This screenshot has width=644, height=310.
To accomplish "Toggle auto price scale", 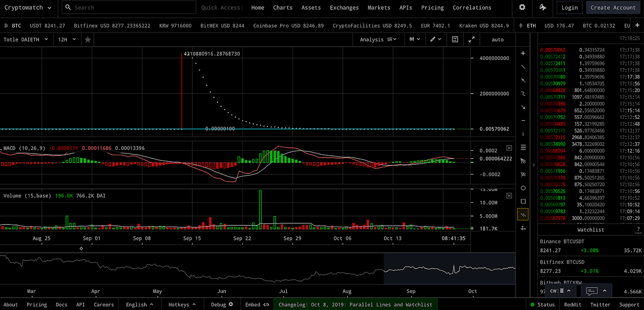I will point(498,40).
